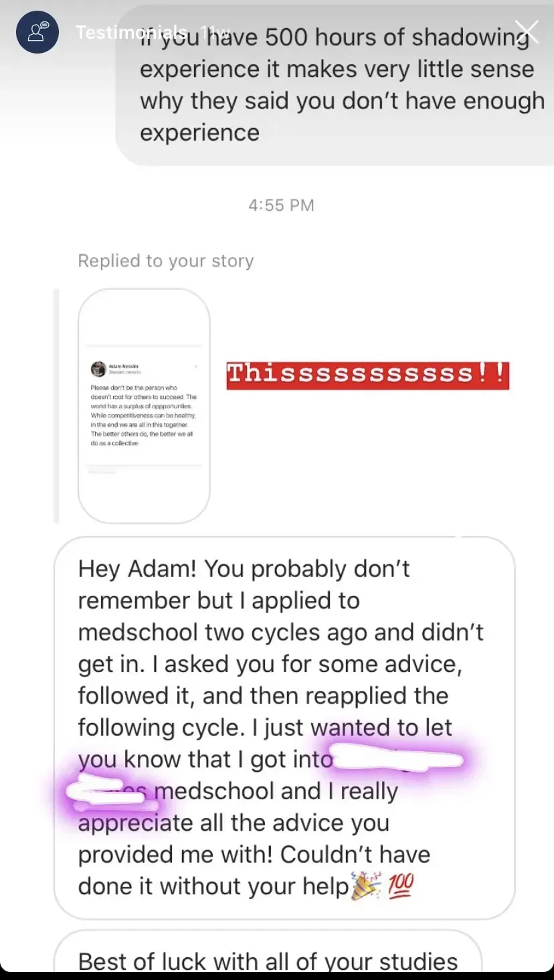Click the vertical reply bar beside the thumbnail

(56, 406)
